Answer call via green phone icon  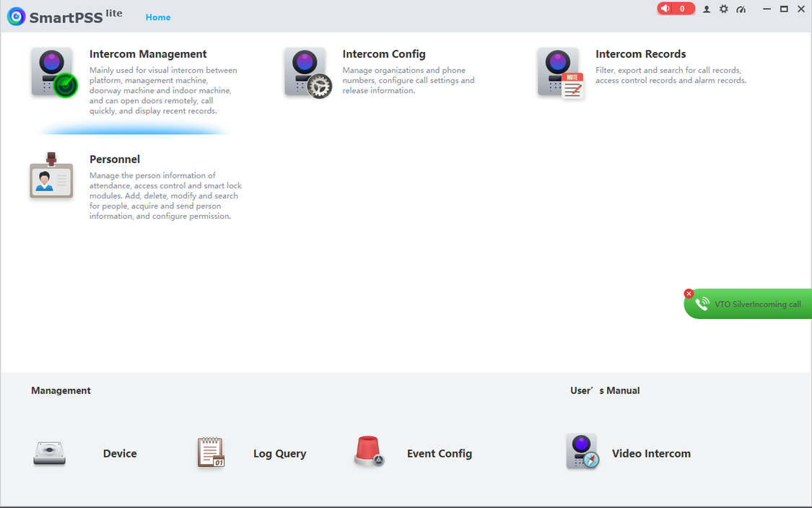tap(702, 304)
